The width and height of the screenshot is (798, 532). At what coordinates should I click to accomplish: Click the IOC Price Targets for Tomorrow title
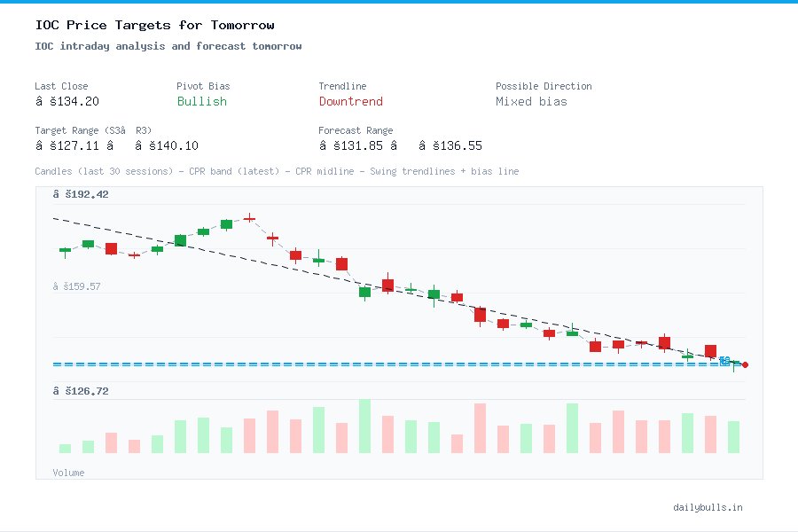click(156, 25)
